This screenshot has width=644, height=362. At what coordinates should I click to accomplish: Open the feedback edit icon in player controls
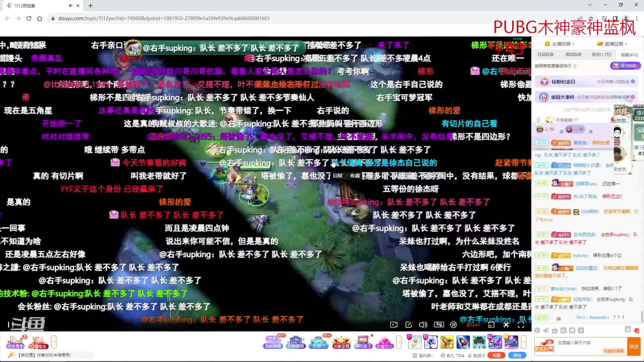pyautogui.click(x=408, y=324)
